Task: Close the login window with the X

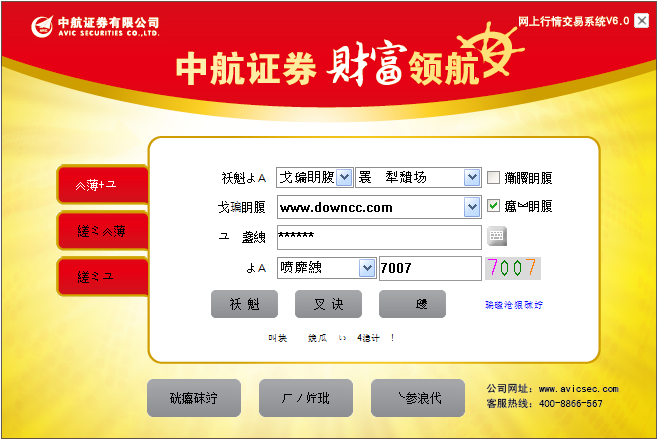Action: coord(642,21)
